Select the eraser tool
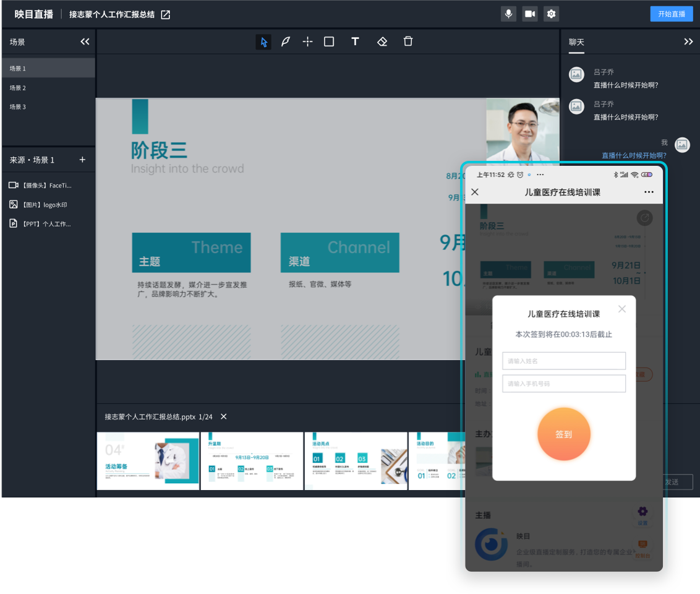Screen dimensions: 700x594 tap(382, 41)
